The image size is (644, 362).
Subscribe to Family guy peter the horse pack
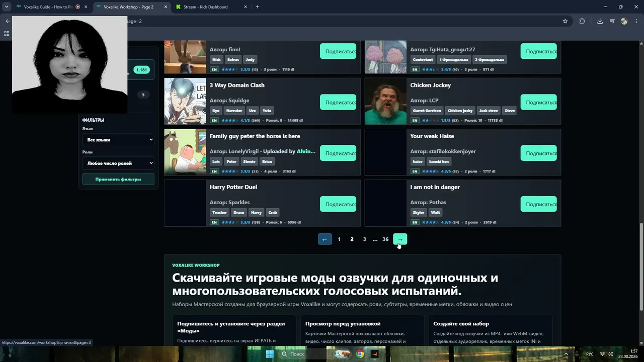338,153
